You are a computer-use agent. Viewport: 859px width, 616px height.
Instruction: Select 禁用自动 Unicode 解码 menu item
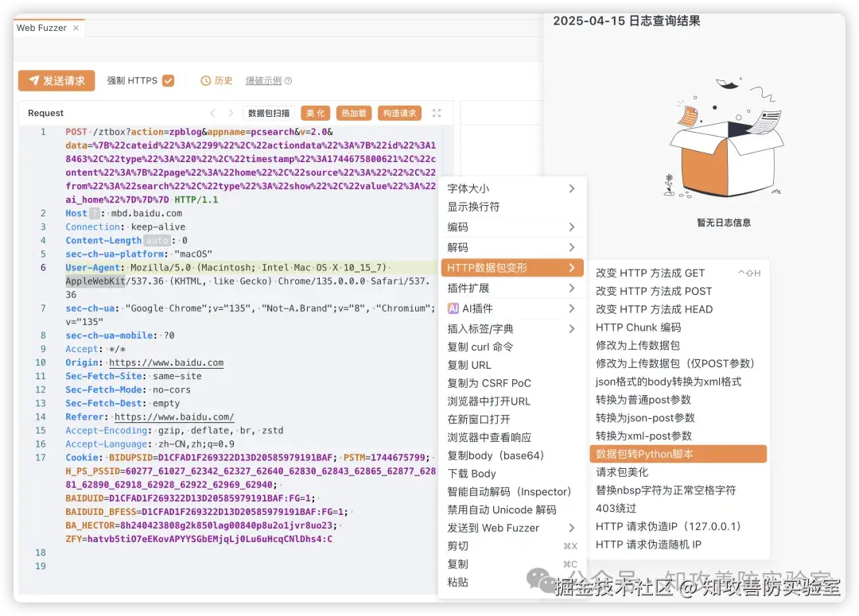tap(512, 509)
